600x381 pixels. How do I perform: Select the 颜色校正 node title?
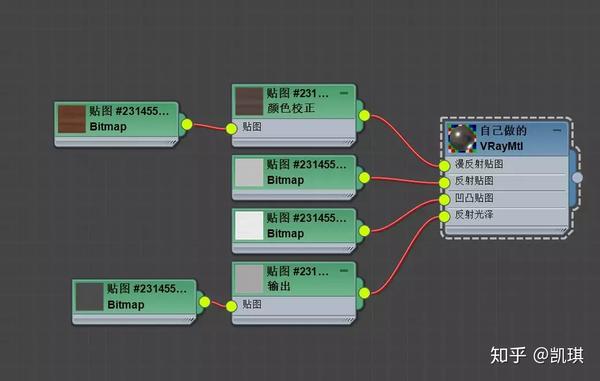pyautogui.click(x=291, y=108)
